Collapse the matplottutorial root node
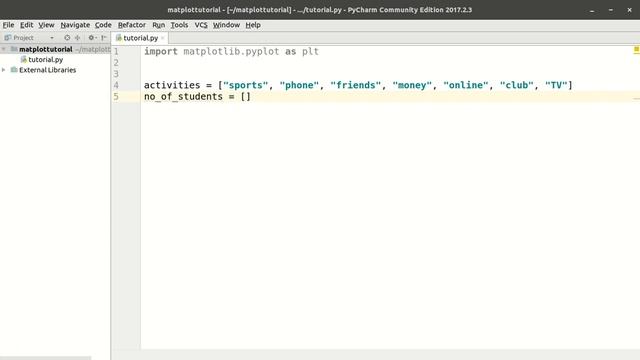 (x=4, y=49)
